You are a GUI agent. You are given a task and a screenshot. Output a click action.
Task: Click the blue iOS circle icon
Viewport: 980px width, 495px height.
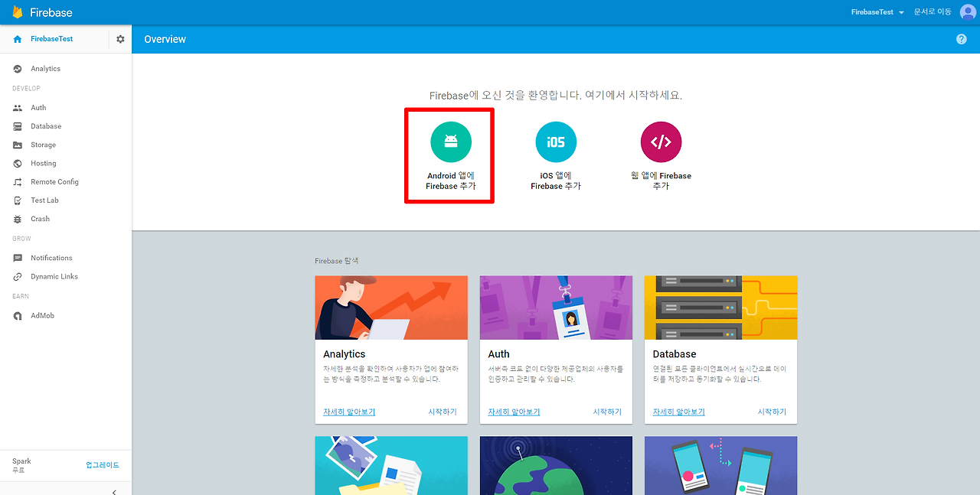[556, 142]
